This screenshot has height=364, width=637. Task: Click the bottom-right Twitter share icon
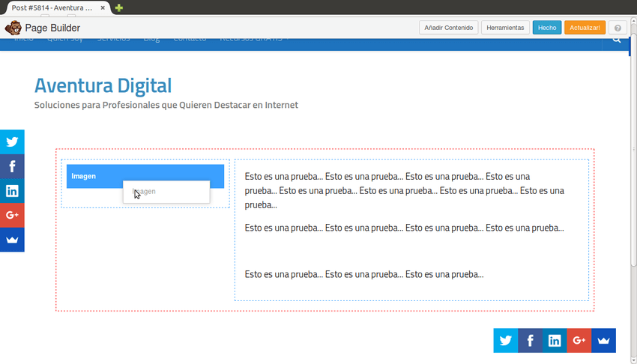506,341
